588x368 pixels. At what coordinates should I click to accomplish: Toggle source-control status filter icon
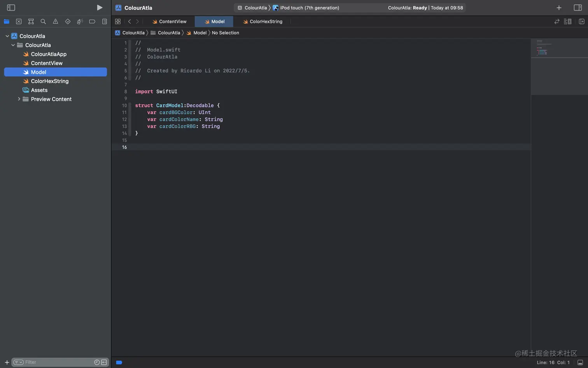104,362
